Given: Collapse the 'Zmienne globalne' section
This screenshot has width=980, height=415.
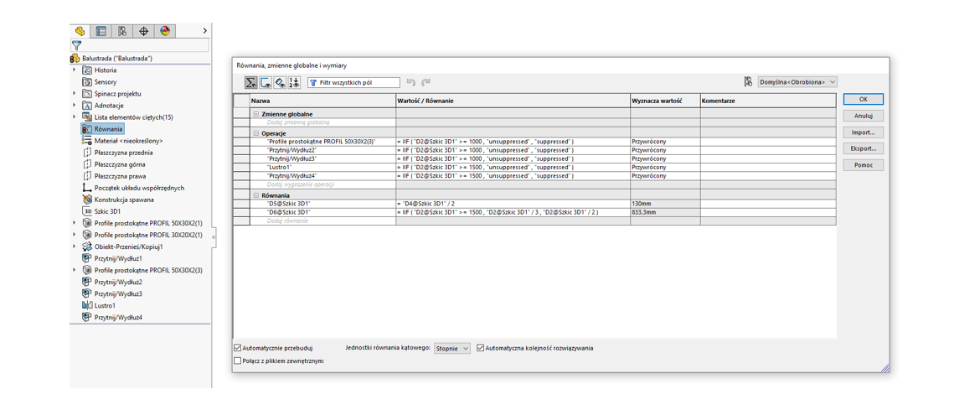Looking at the screenshot, I should (x=256, y=114).
